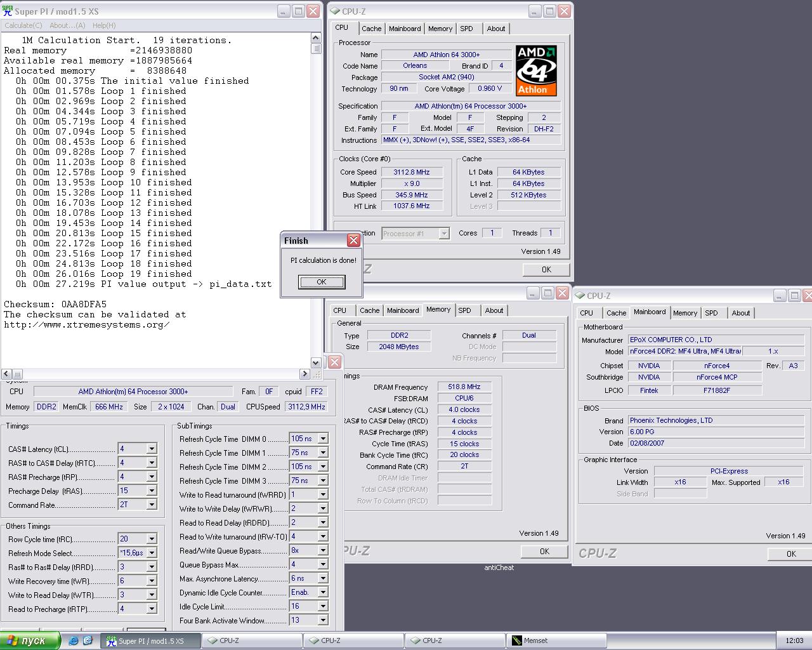The height and width of the screenshot is (650, 812).
Task: Open Write Recovery time (tWR) dropdown
Action: pos(152,581)
